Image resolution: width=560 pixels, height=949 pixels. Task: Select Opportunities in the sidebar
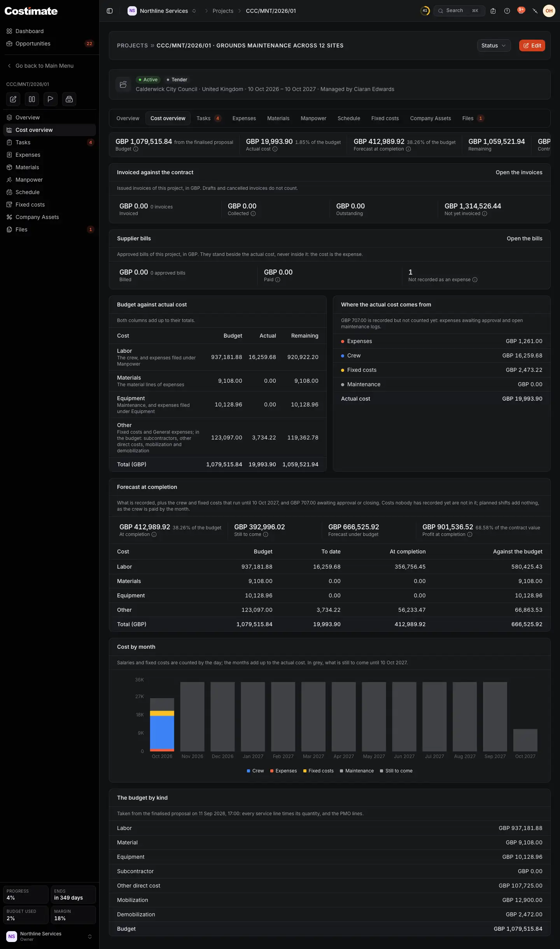[x=49, y=44]
